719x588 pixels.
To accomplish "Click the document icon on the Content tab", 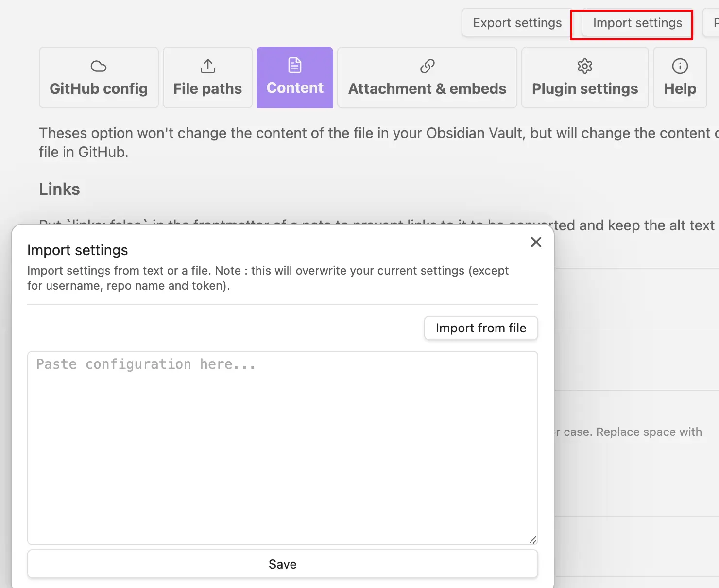I will click(295, 65).
